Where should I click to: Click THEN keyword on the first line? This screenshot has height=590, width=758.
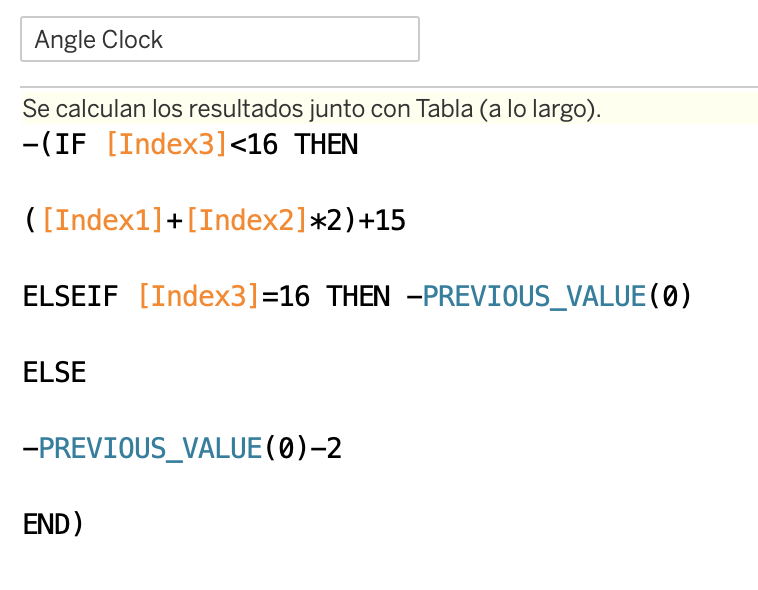(x=326, y=145)
